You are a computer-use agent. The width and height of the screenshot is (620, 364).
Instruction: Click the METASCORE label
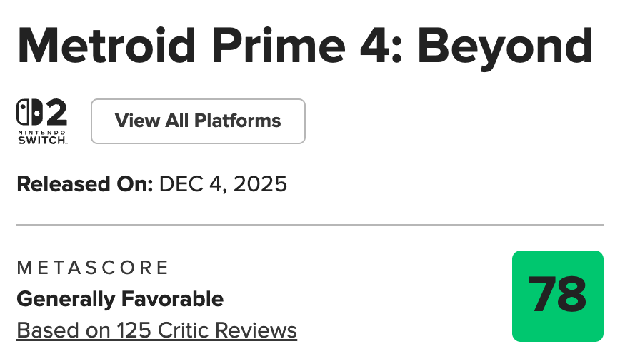coord(93,268)
